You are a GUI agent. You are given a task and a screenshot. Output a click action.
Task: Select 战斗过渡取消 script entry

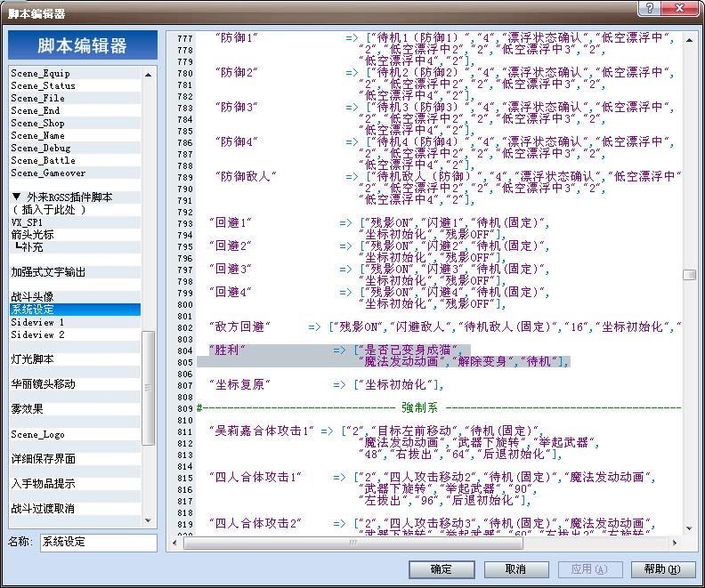pyautogui.click(x=75, y=509)
